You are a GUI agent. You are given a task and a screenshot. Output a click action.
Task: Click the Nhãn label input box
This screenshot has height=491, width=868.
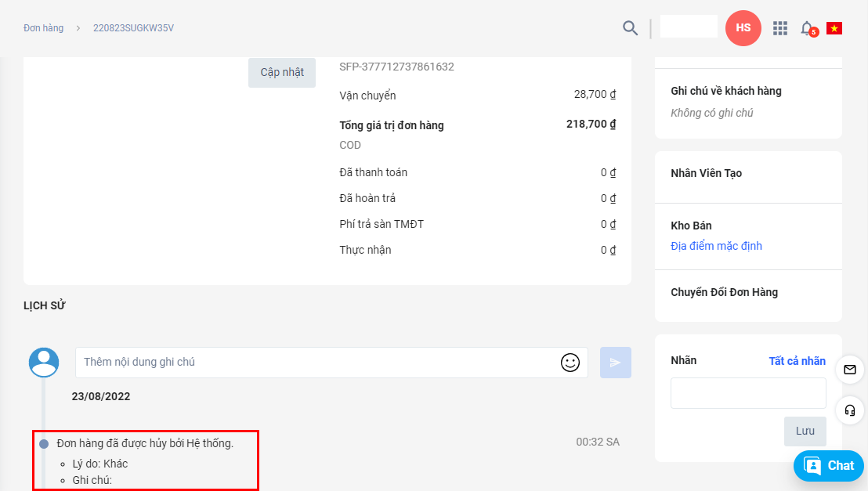click(x=747, y=393)
